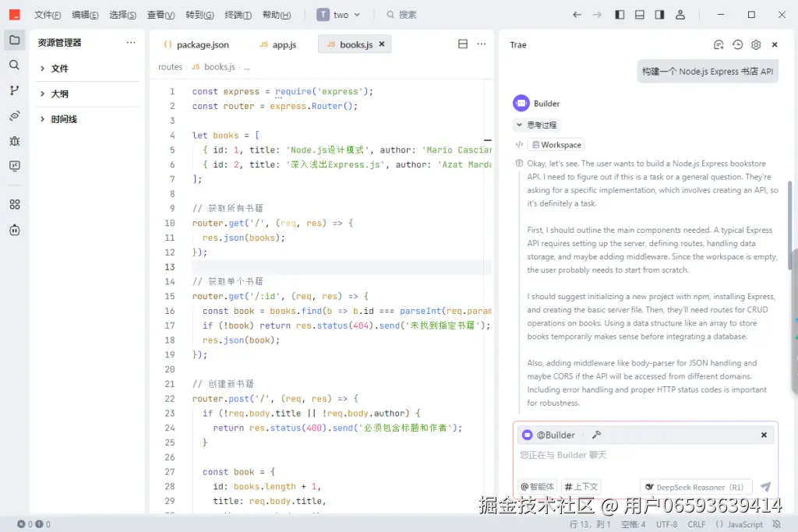Viewport: 798px width, 532px height.
Task: Go forward with the right arrow
Action: click(x=597, y=15)
